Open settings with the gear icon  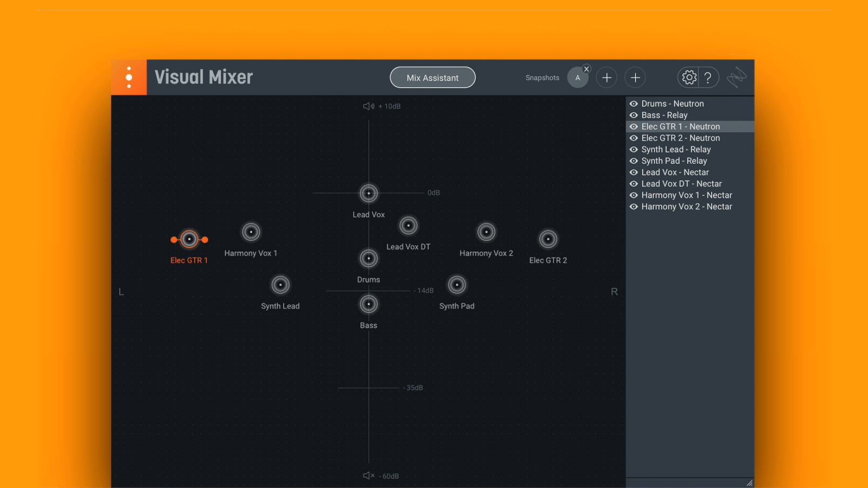pyautogui.click(x=689, y=78)
